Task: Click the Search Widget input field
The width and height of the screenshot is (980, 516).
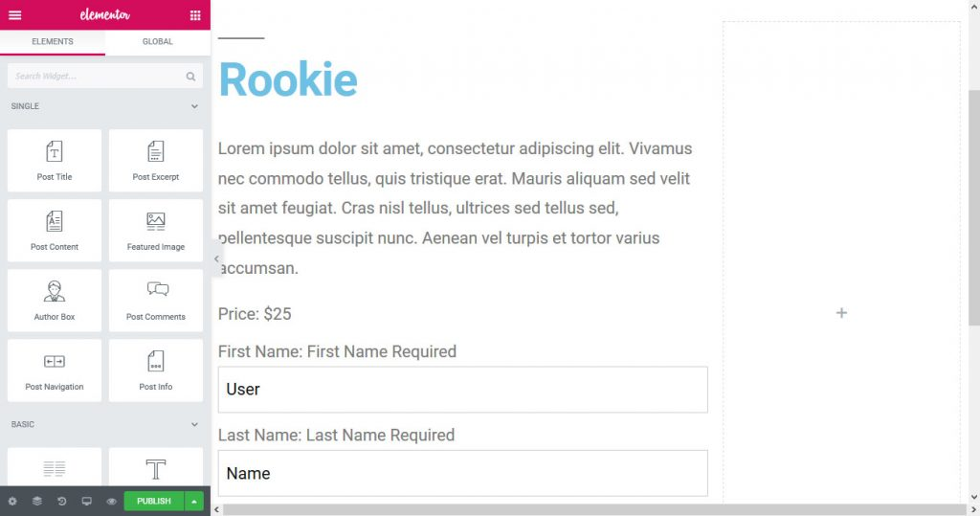Action: coord(96,76)
